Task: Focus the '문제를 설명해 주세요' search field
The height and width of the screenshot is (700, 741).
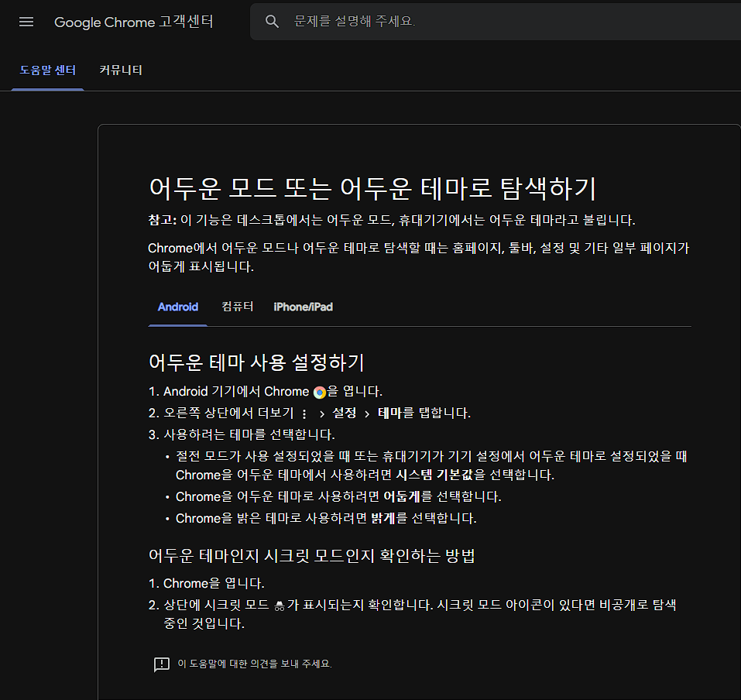Action: pyautogui.click(x=496, y=21)
